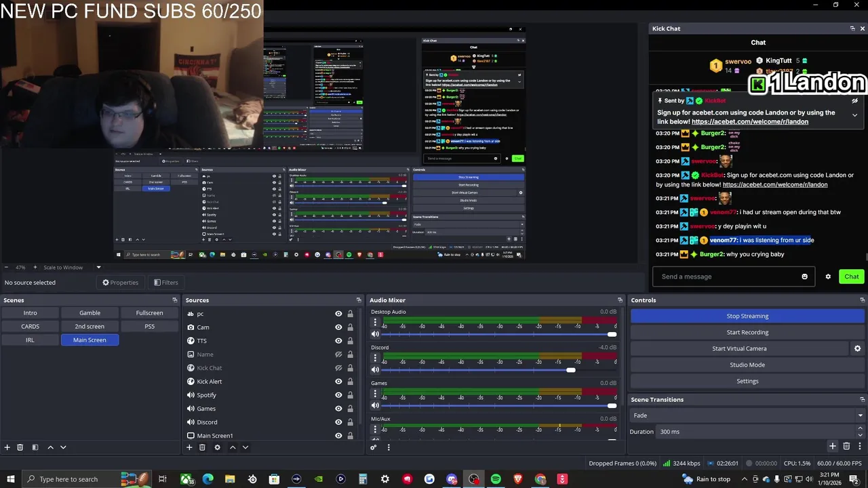
Task: Open OBS Settings from Controls
Action: tap(747, 381)
